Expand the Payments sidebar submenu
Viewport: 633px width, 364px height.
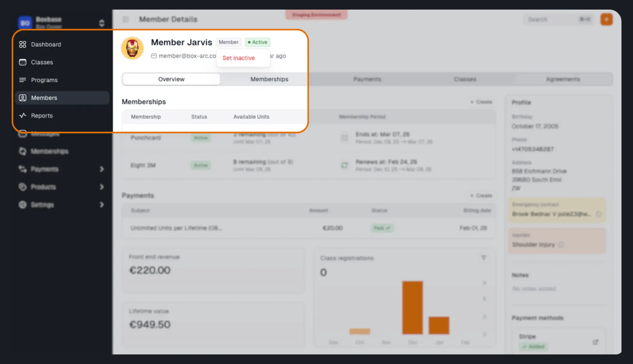[x=102, y=169]
